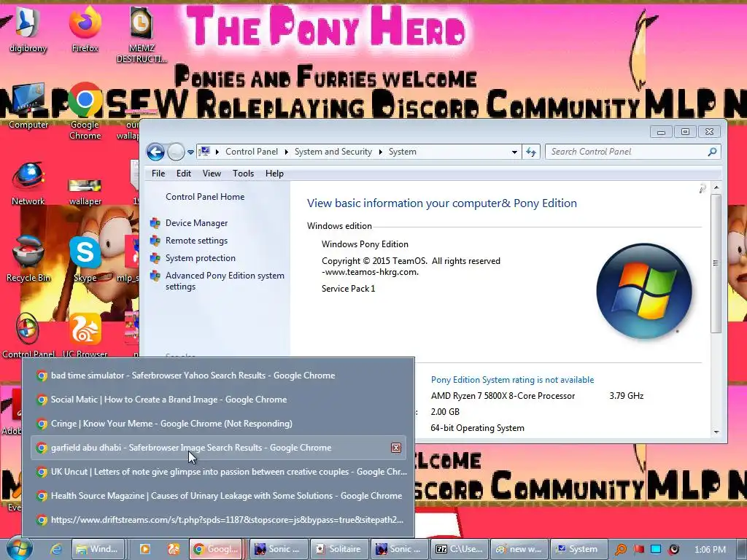Expand the arrow before Control Panel breadcrumb
This screenshot has width=747, height=560.
217,152
